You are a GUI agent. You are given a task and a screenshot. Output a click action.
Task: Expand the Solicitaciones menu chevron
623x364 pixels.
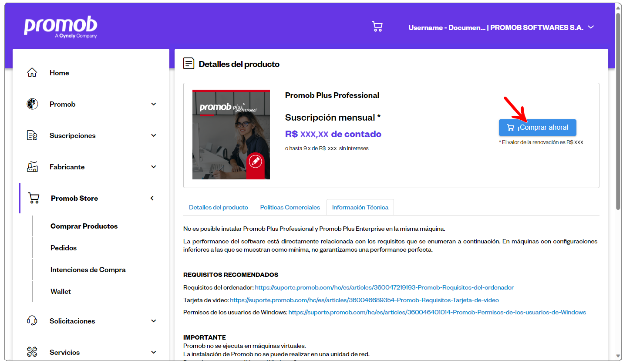(153, 321)
